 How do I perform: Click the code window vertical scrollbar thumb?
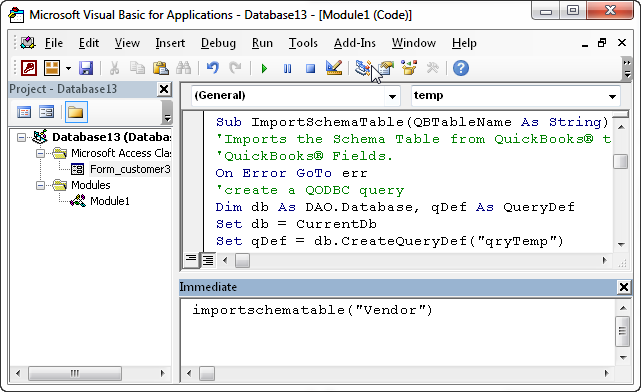tap(621, 161)
